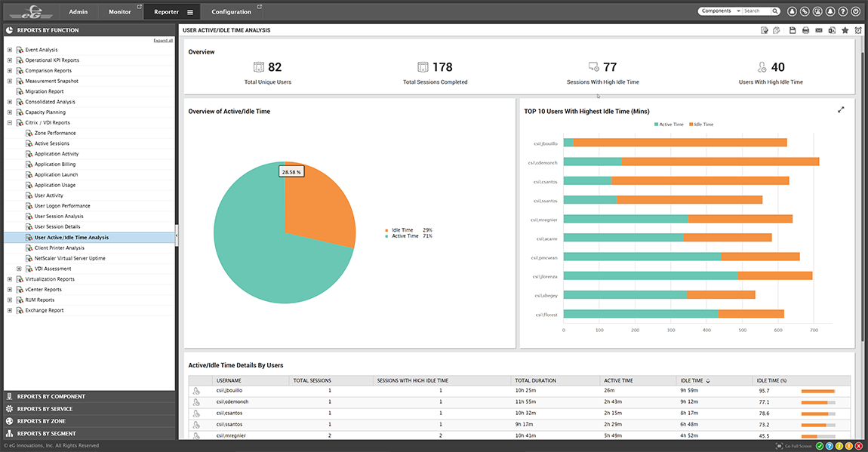Select the User Session Analysis report
This screenshot has width=868, height=452.
[x=58, y=216]
